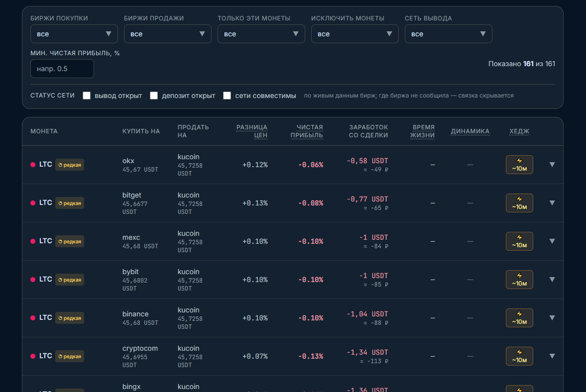The width and height of the screenshot is (586, 392).
Task: Click '-0.06%' net profit value
Action: 311,165
